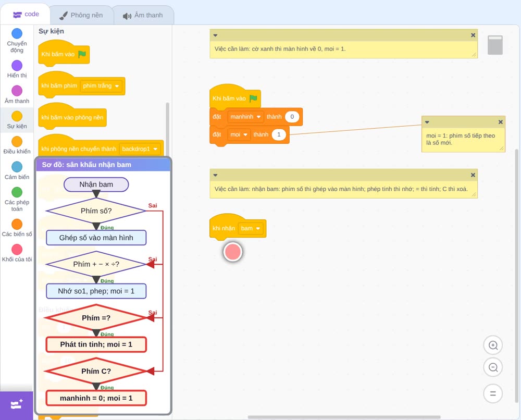521x420 pixels.
Task: Select the Khối của tôi category
Action: click(17, 253)
